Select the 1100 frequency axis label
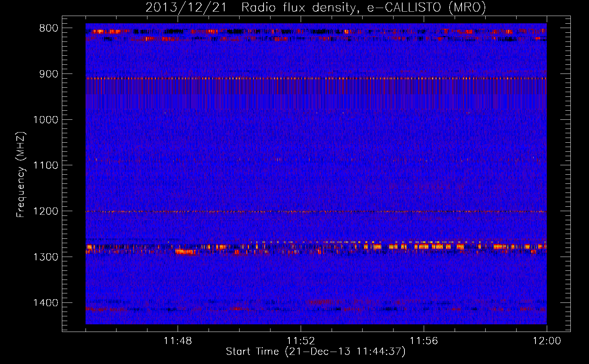 tap(46, 166)
